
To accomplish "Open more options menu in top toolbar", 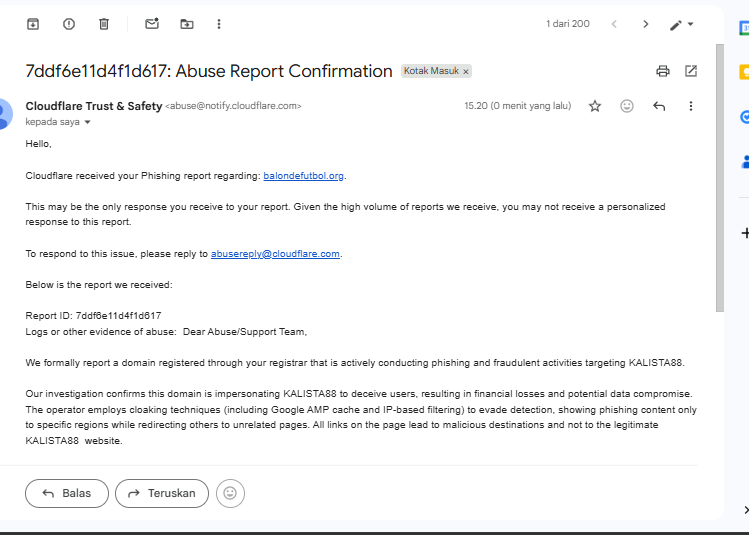I will pos(219,24).
